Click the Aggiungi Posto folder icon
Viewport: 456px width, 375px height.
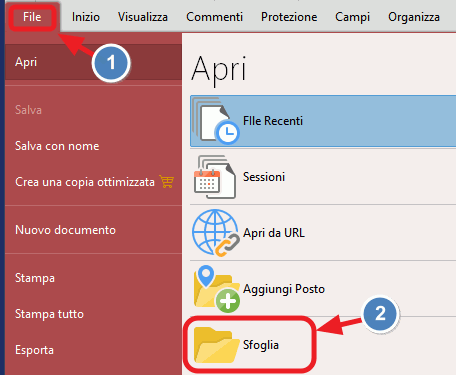tap(216, 289)
